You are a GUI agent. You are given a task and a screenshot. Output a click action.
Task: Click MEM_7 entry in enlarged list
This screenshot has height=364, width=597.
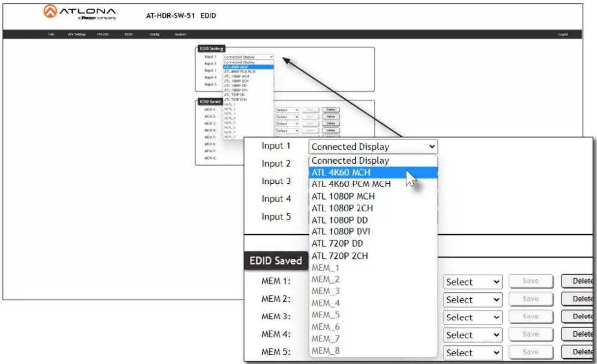(373, 339)
